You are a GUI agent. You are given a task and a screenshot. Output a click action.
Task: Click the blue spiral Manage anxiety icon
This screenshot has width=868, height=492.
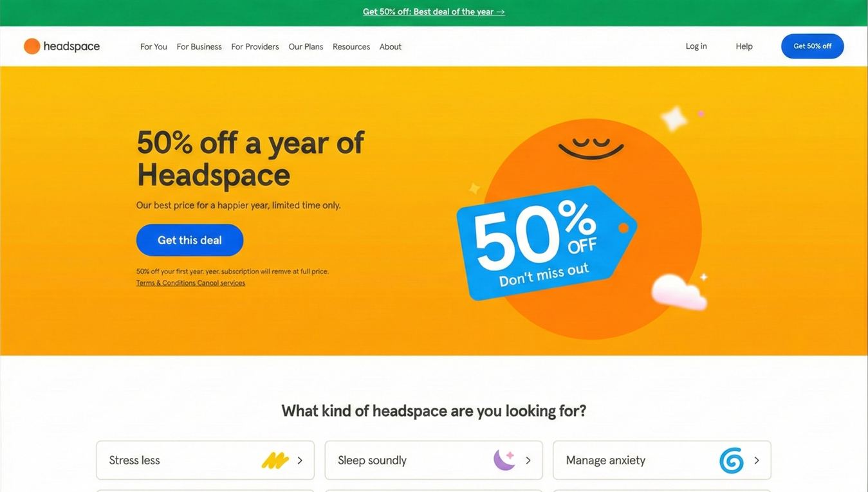[x=732, y=460]
